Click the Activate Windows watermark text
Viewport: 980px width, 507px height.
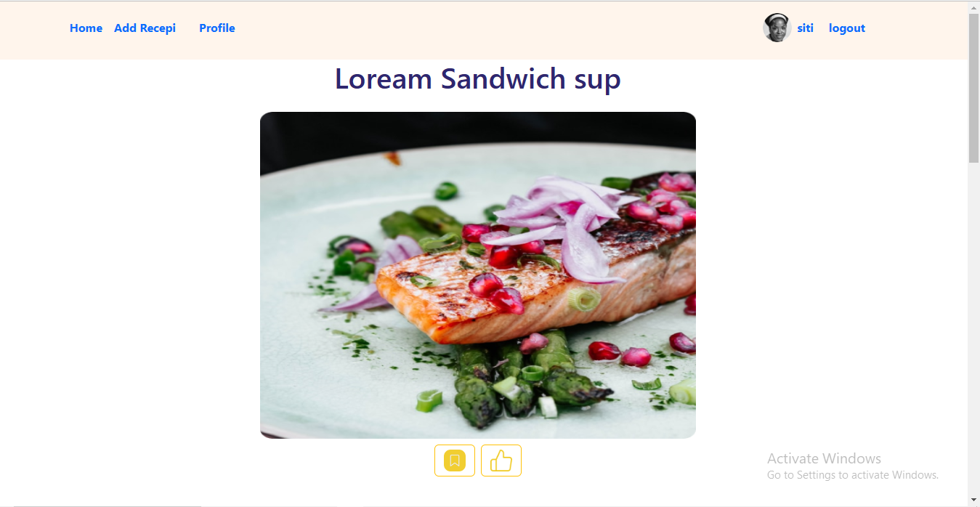tap(824, 458)
